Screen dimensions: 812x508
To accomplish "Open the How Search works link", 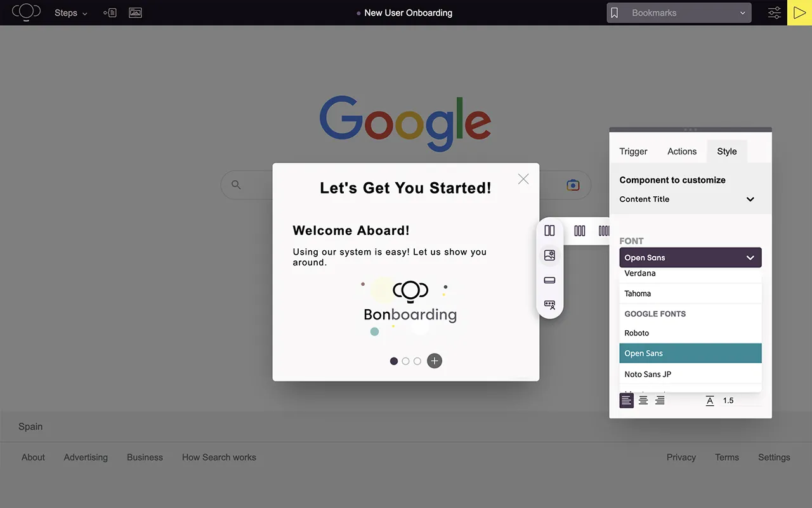I will [x=219, y=457].
